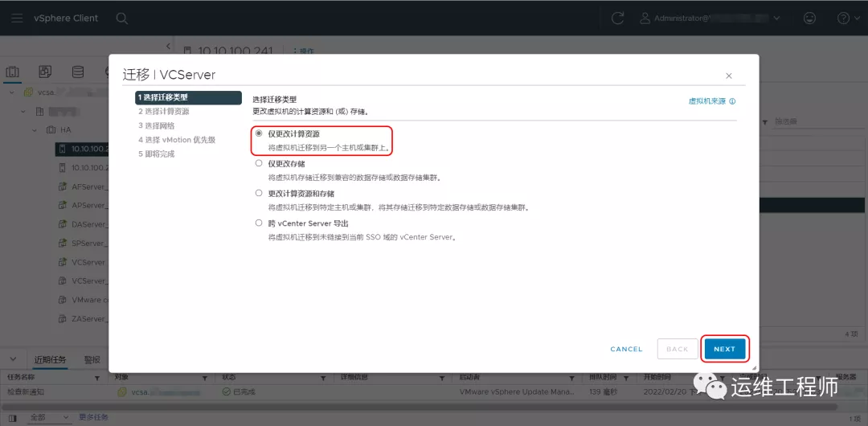Collapse the HA cluster tree node
Viewport: 868px width, 426px height.
(x=35, y=129)
